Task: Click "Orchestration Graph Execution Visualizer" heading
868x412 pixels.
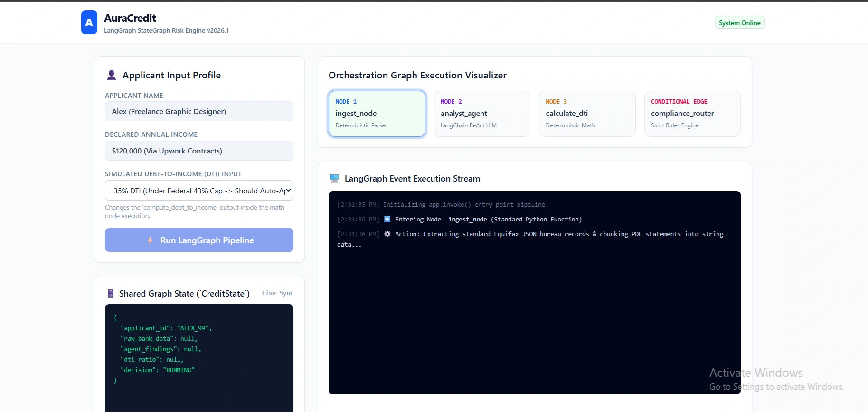Action: tap(417, 75)
